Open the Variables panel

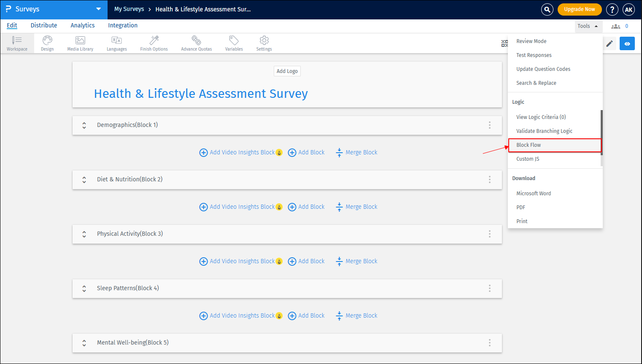(x=234, y=43)
